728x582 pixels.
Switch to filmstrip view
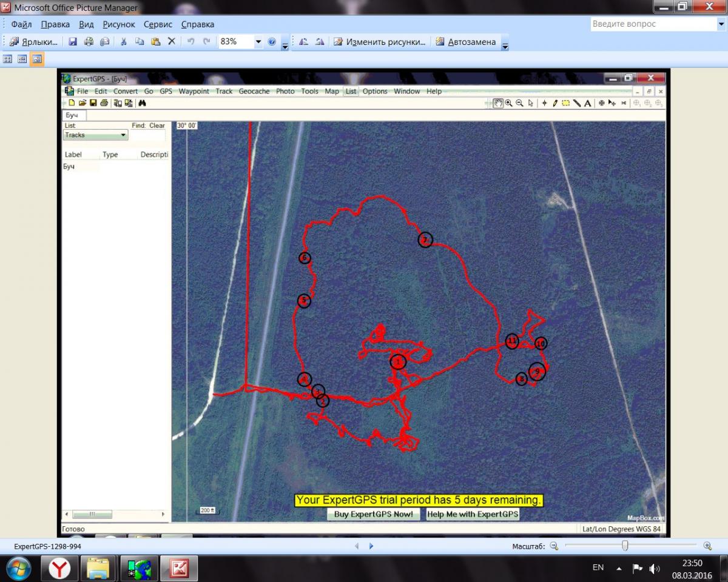click(x=22, y=59)
